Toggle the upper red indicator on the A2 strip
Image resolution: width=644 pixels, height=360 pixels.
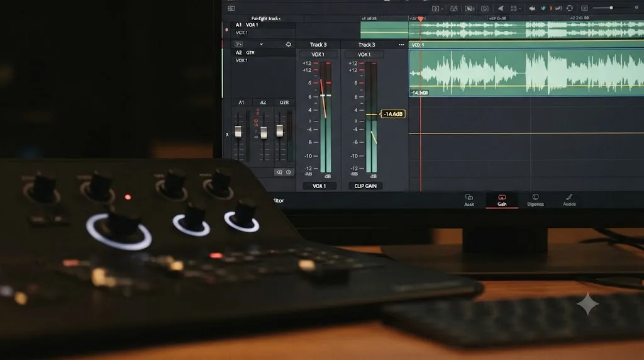click(x=257, y=111)
